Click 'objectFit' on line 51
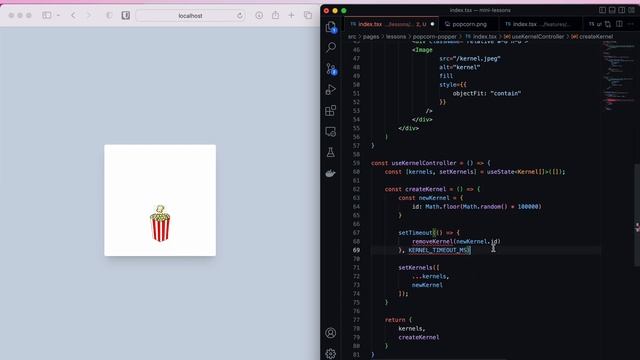The image size is (640, 360). (468, 93)
